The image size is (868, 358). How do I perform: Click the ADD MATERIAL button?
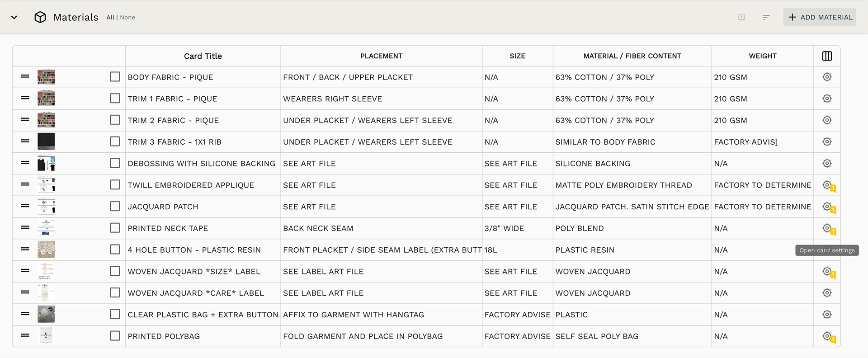click(x=820, y=17)
